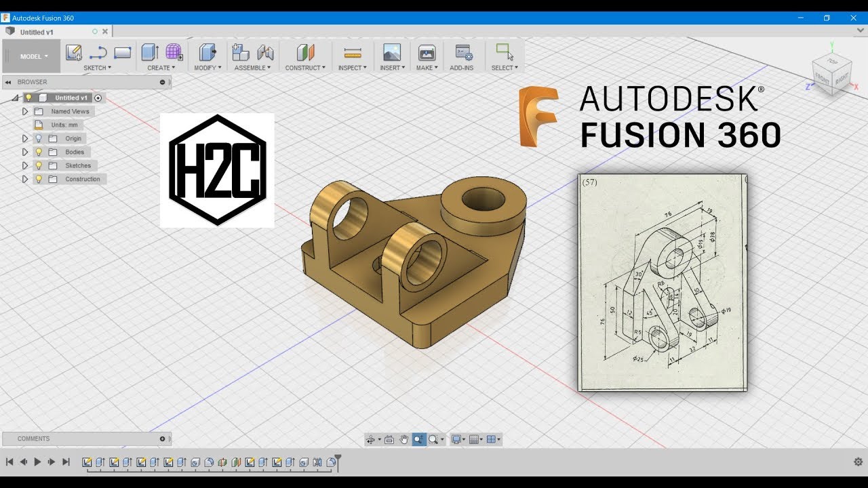This screenshot has width=868, height=488.
Task: Select the Pan hand tool
Action: coord(404,439)
